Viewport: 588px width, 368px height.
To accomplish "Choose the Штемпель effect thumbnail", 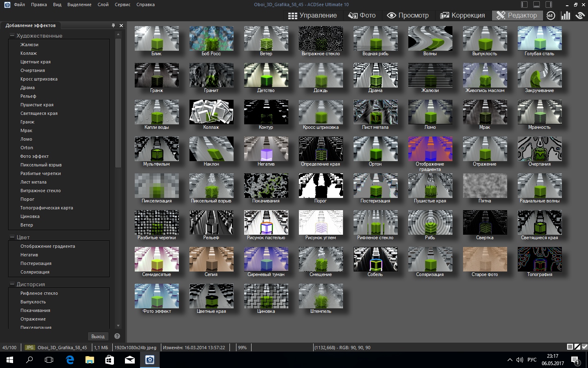I will (321, 296).
